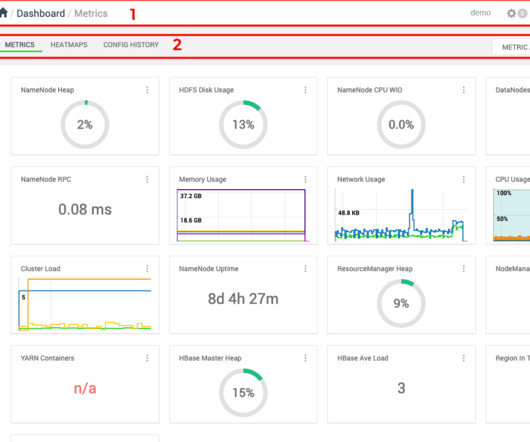Click the NameNode Heap widget title

click(47, 90)
